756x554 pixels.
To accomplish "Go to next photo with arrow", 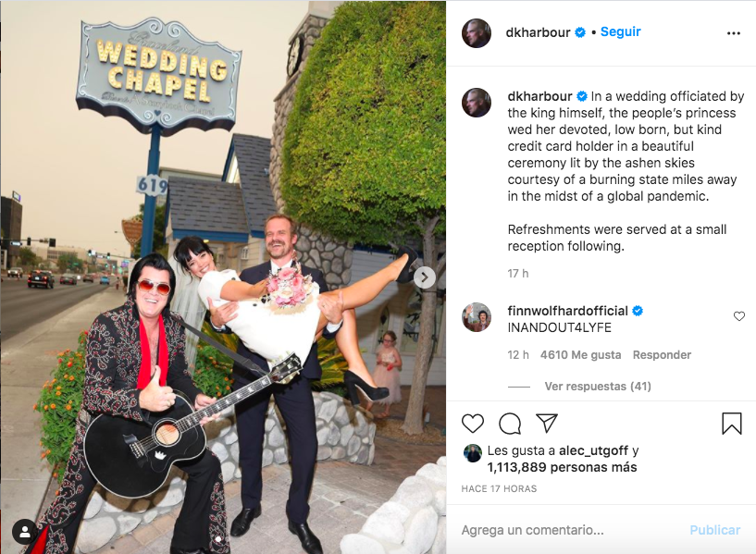I will [x=425, y=277].
